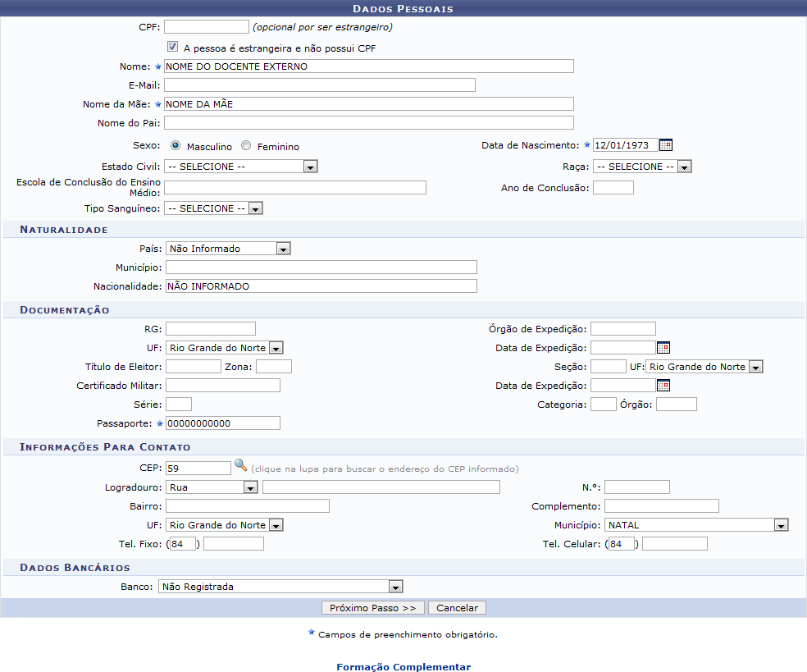Select the Masculino radio button
The width and height of the screenshot is (807, 672).
(176, 145)
